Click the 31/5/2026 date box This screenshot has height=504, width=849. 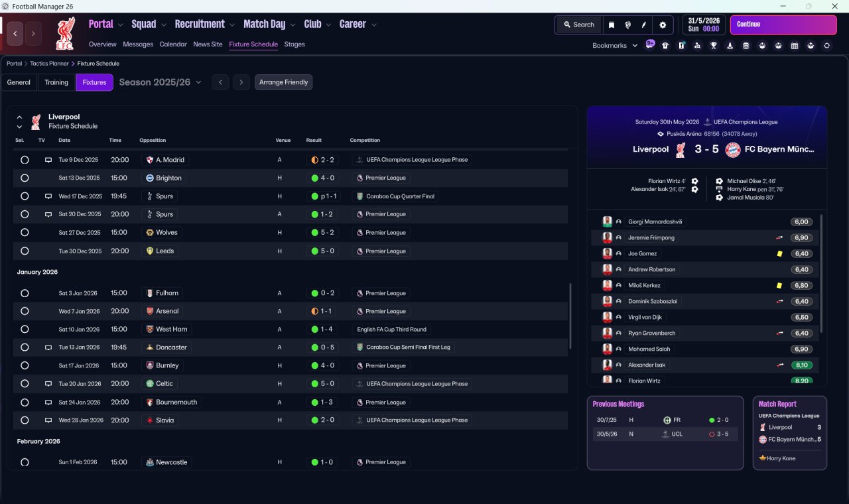702,25
